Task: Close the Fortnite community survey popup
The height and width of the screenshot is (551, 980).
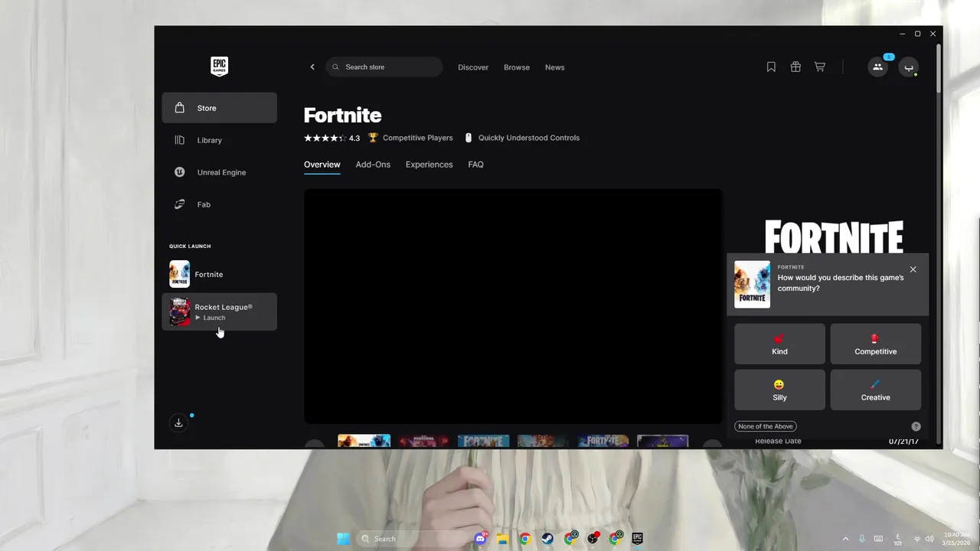Action: pos(913,269)
